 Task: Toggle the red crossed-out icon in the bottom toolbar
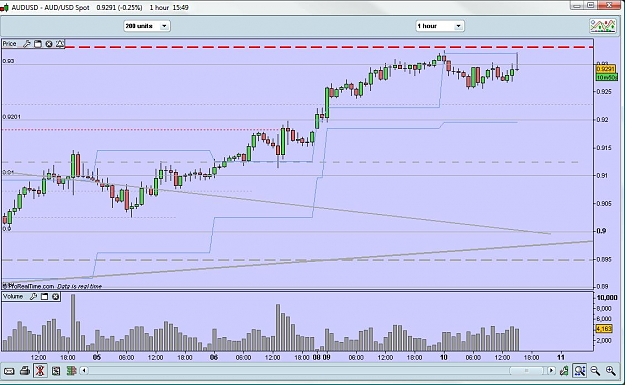tap(40, 371)
